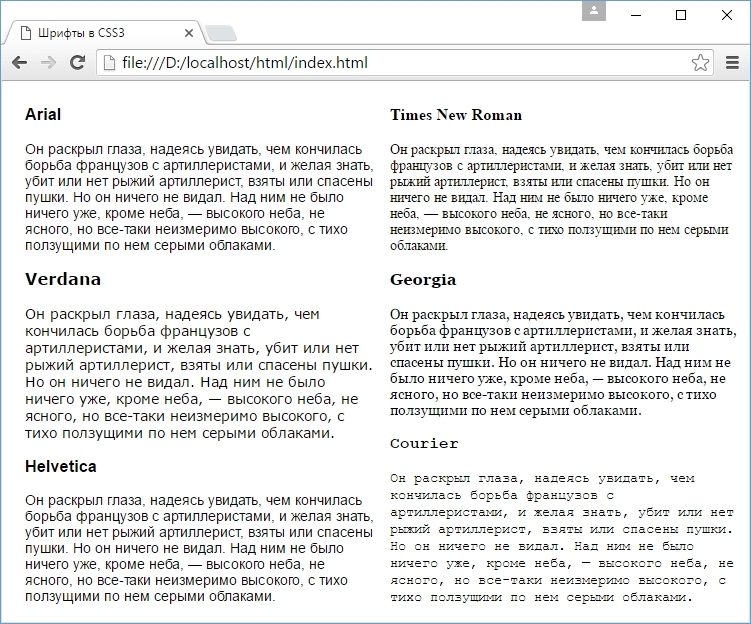The width and height of the screenshot is (751, 624).
Task: Click the Helvetica heading
Action: [x=61, y=466]
